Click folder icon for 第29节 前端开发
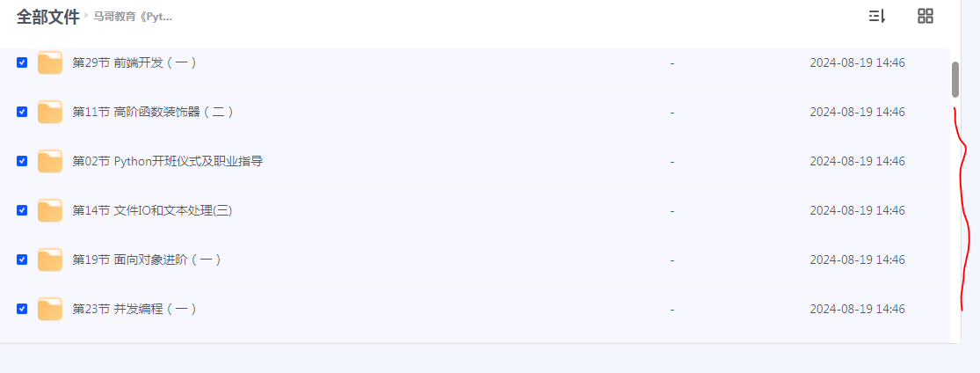The image size is (980, 373). pyautogui.click(x=50, y=62)
